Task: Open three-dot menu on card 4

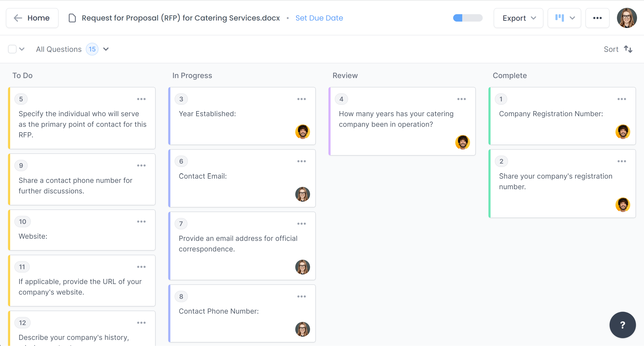Action: pos(461,99)
